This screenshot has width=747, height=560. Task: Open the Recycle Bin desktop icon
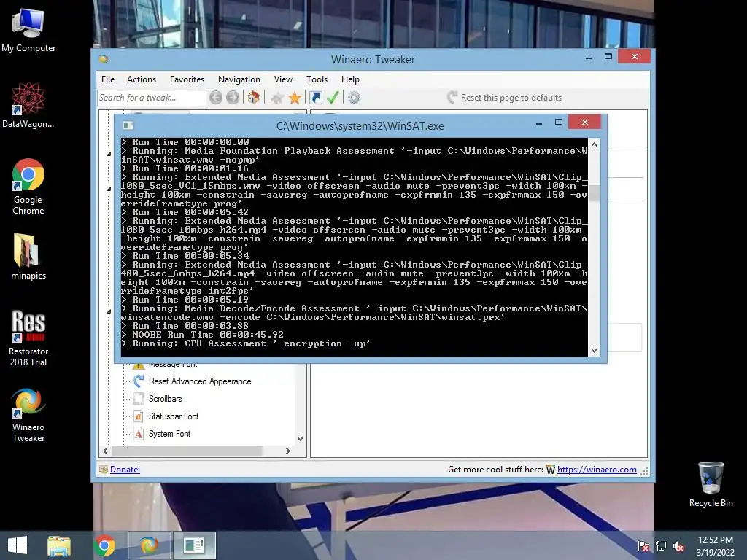[711, 484]
